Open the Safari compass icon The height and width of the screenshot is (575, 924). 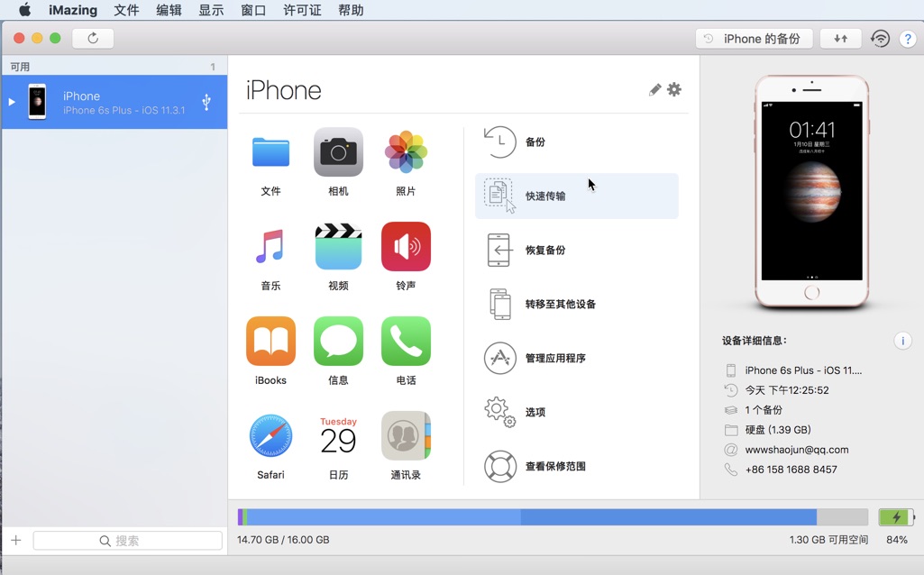[270, 436]
